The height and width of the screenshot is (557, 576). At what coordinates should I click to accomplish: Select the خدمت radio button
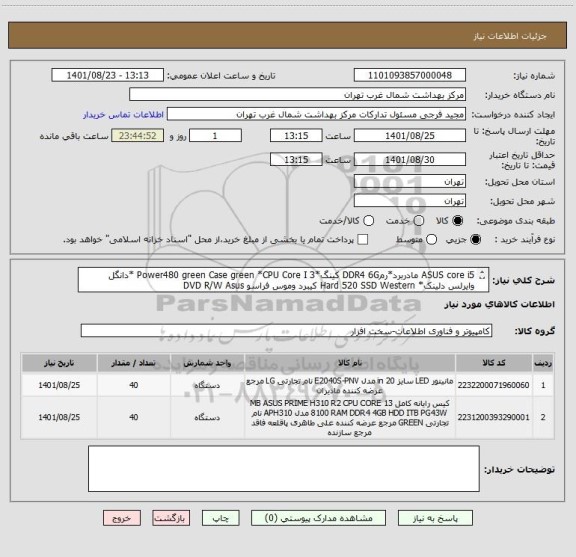click(x=419, y=221)
